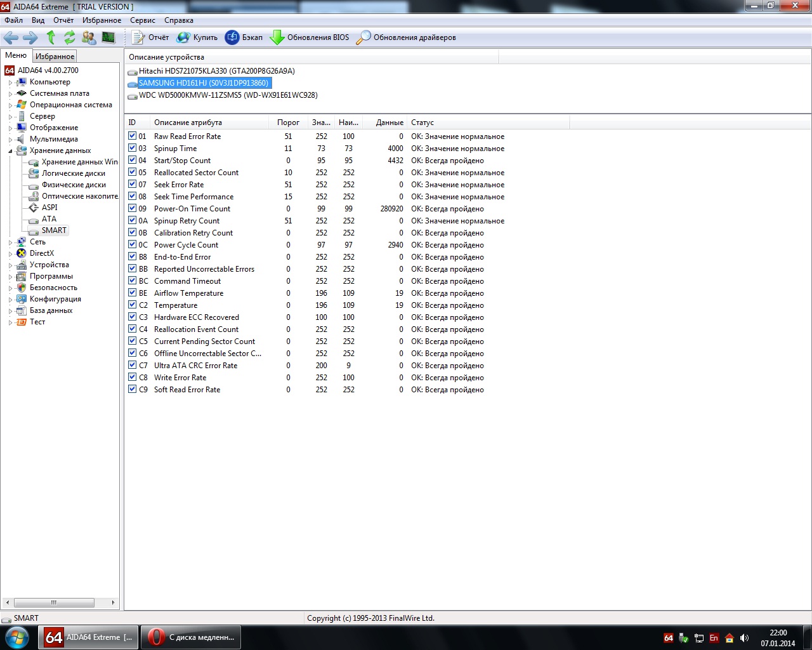Screen dimensions: 812x650
Task: Click sidebar horizontal scrollbar thumb
Action: [54, 602]
